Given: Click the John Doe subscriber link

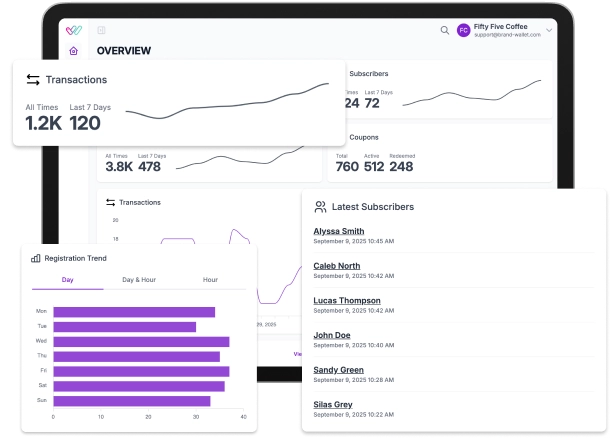Looking at the screenshot, I should [331, 334].
